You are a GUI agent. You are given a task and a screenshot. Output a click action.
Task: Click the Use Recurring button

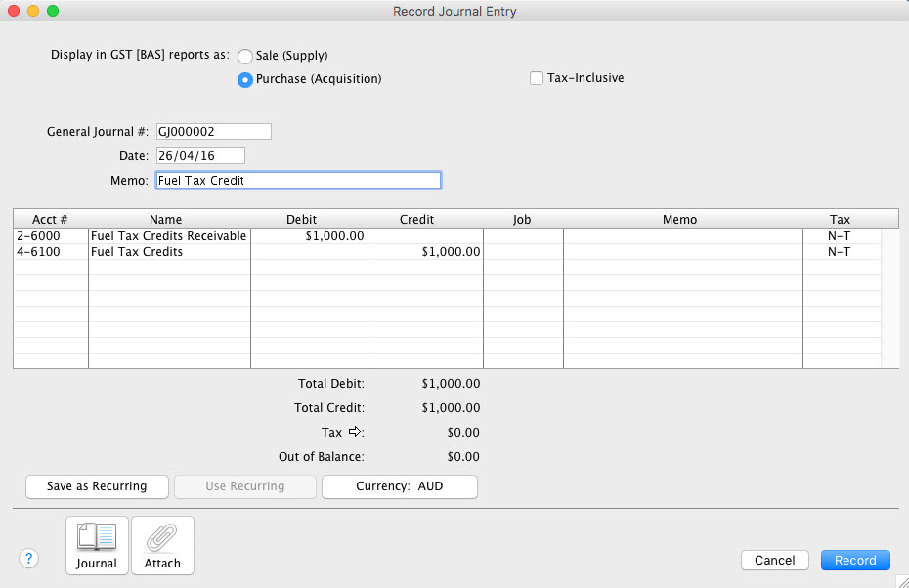[x=244, y=486]
